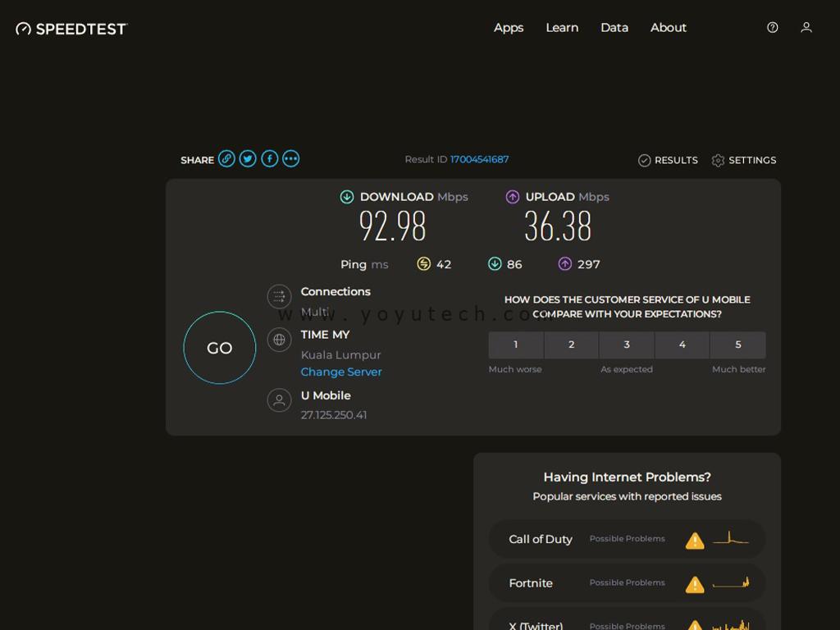View the Call of Duty outage sparkline
Image resolution: width=840 pixels, height=630 pixels.
tap(731, 538)
